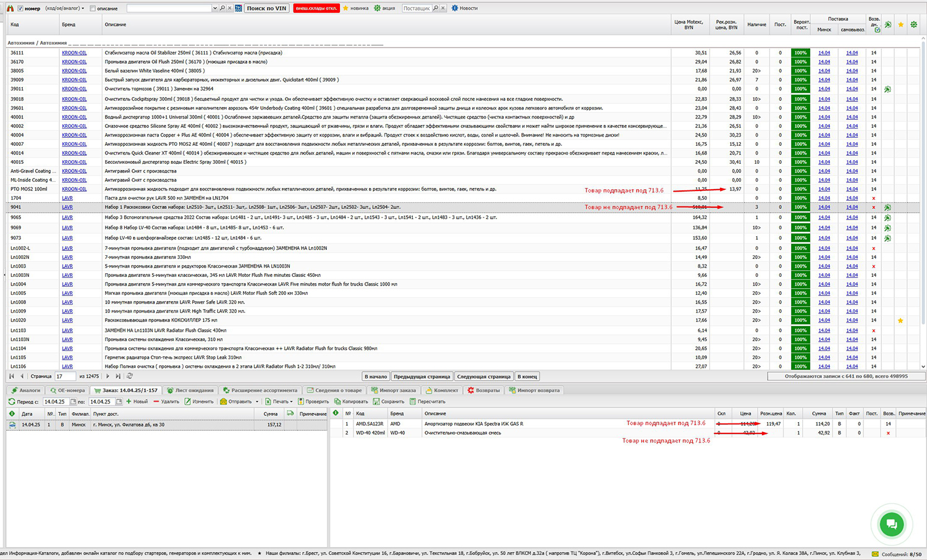Click 'Пересчитать' in the order toolbar
Viewport: 927px width, 560px height.
[428, 402]
